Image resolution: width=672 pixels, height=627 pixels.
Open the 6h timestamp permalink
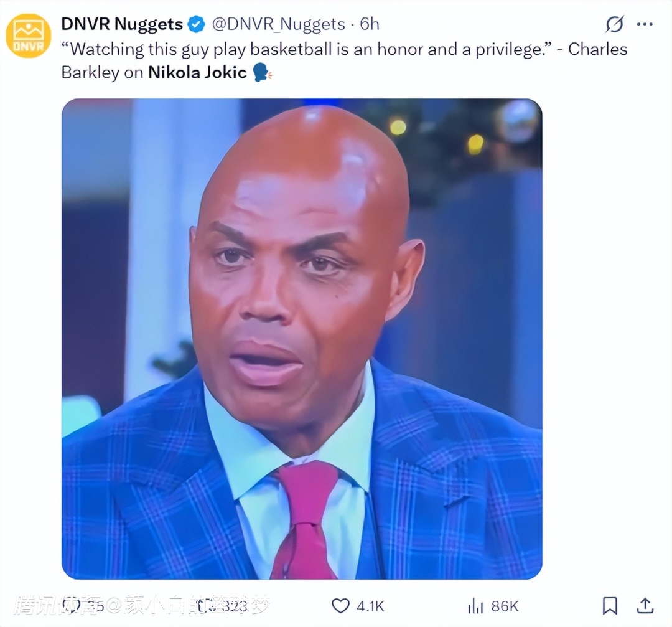point(370,24)
